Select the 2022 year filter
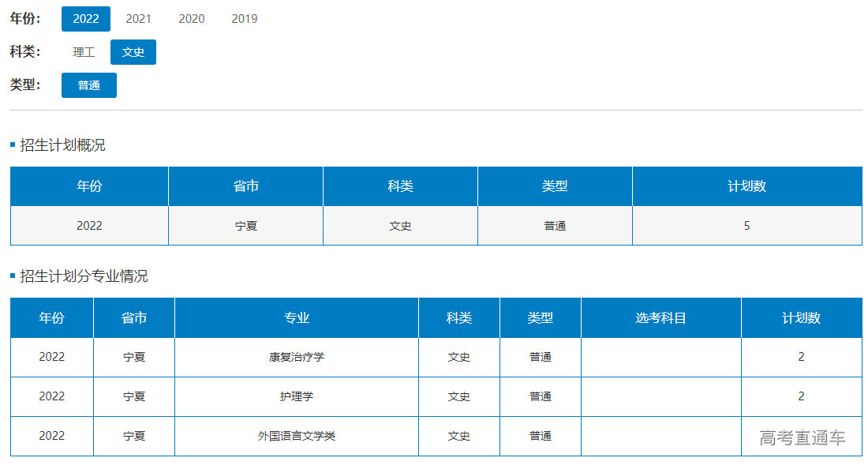This screenshot has width=868, height=469. (86, 19)
